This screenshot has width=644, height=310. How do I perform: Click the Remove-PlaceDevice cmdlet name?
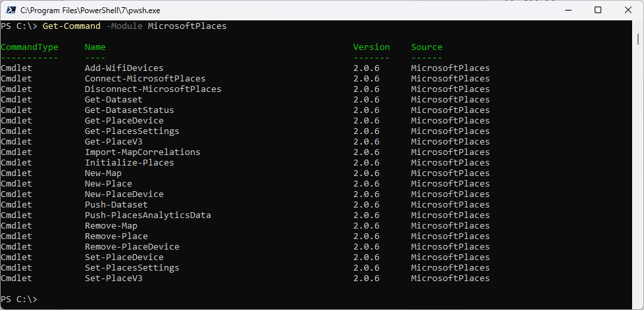[x=132, y=247]
